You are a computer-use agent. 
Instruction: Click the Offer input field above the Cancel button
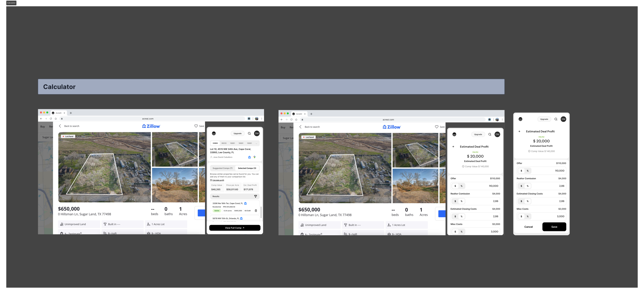pyautogui.click(x=541, y=171)
